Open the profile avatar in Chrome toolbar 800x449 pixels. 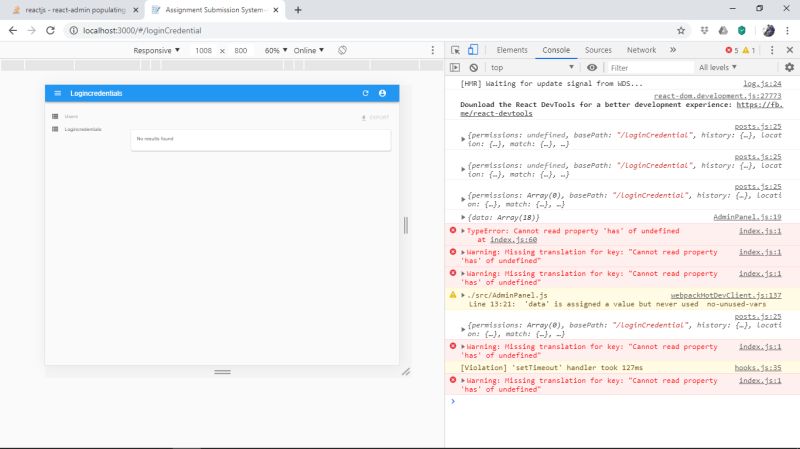[768, 31]
